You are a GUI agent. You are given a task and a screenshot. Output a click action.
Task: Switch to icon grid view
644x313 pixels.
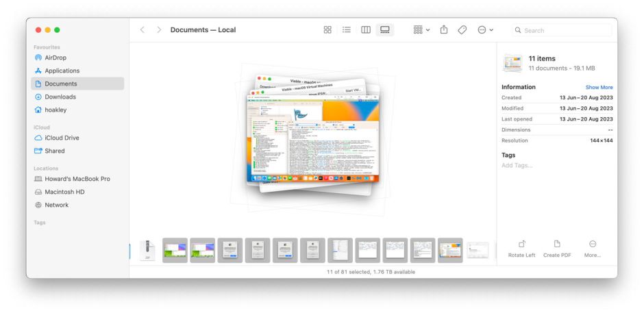[327, 30]
